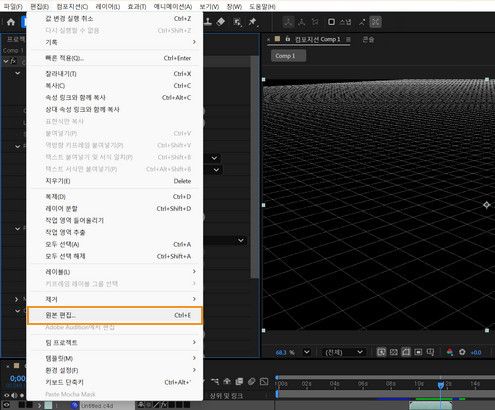495x410 pixels.
Task: Expand the 제거 submenu
Action: pos(115,299)
